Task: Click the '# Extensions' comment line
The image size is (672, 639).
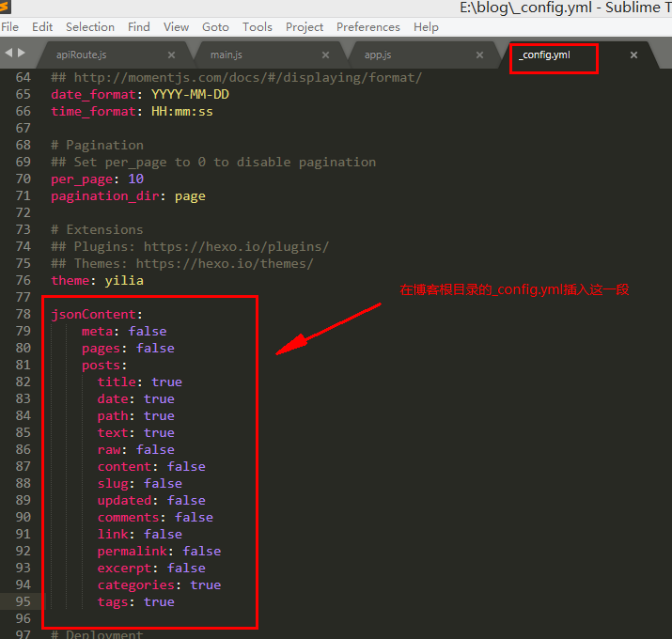Action: pyautogui.click(x=98, y=229)
